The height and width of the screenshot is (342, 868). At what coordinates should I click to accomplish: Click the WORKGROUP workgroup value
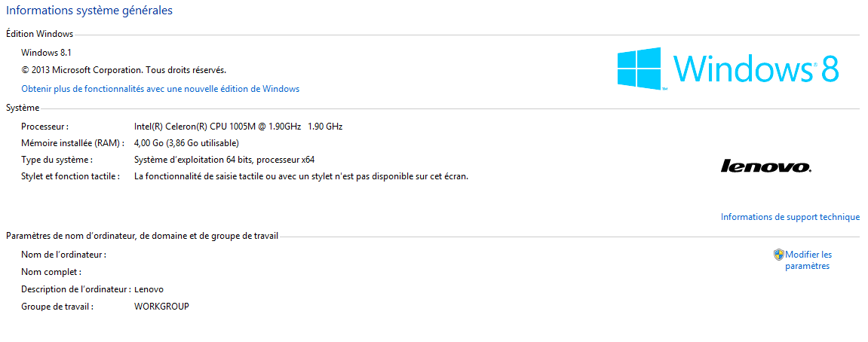pyautogui.click(x=161, y=307)
